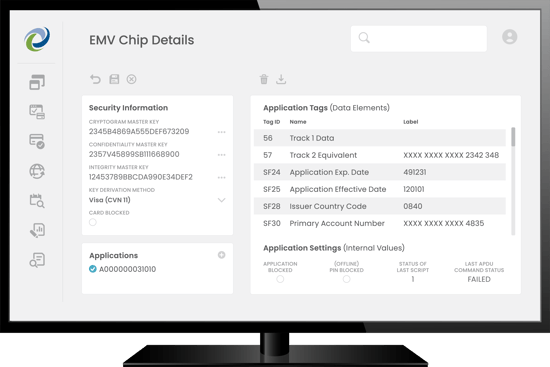
Task: Click the Tag ID column header
Action: 271,122
